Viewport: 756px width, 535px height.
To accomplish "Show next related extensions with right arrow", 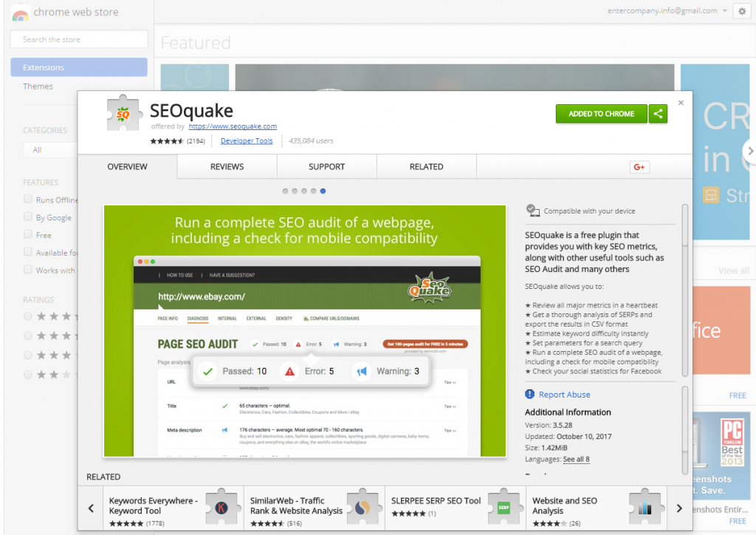I will pyautogui.click(x=679, y=508).
